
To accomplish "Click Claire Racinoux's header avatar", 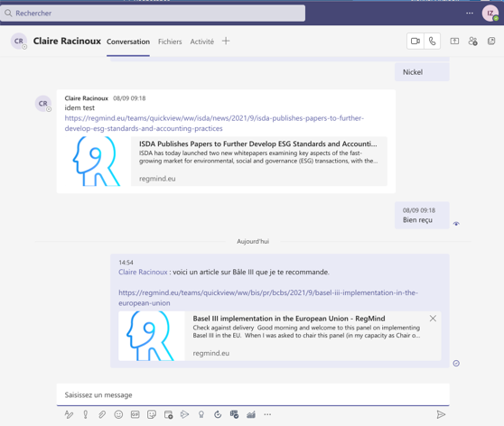I will coord(19,42).
